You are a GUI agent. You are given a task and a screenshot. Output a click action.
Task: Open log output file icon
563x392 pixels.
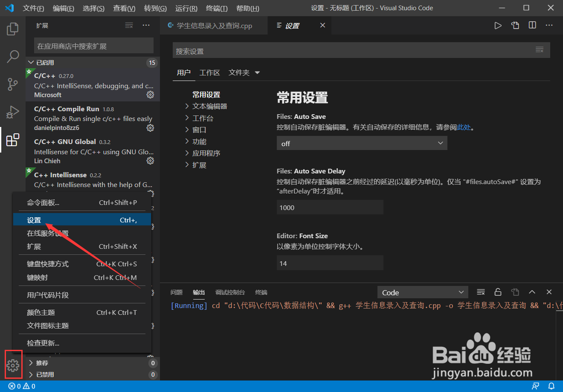pos(515,292)
